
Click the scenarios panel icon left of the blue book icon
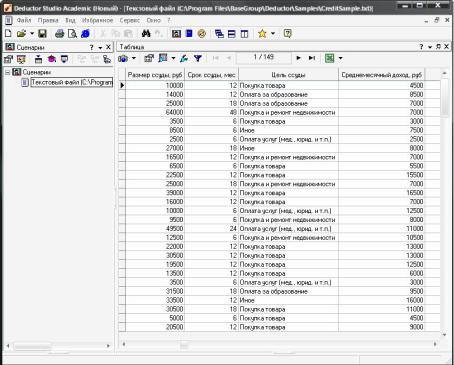(176, 33)
